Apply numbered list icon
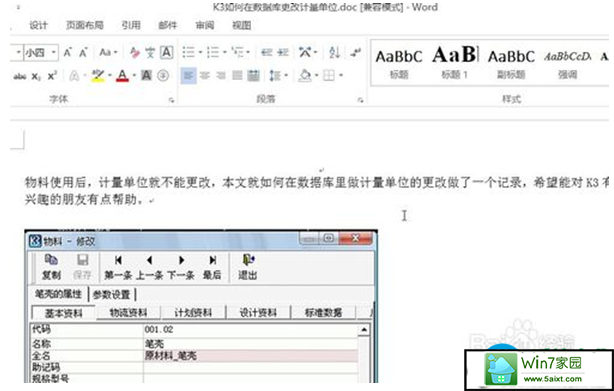The height and width of the screenshot is (391, 614). pos(213,52)
